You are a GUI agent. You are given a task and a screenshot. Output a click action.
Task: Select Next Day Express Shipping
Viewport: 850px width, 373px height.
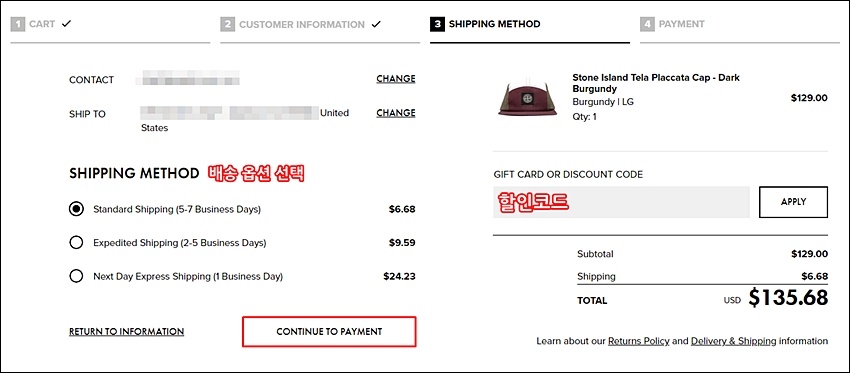point(76,276)
